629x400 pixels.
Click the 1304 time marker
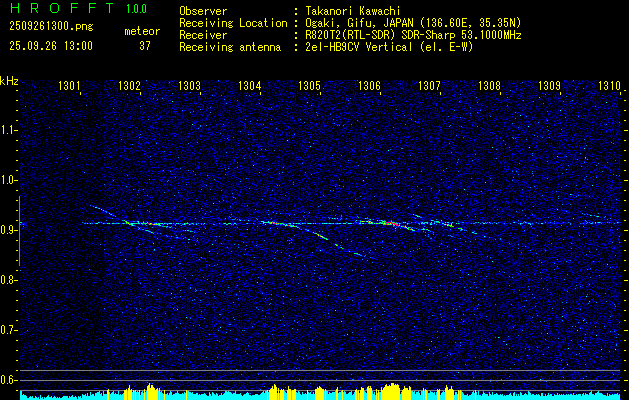click(249, 85)
